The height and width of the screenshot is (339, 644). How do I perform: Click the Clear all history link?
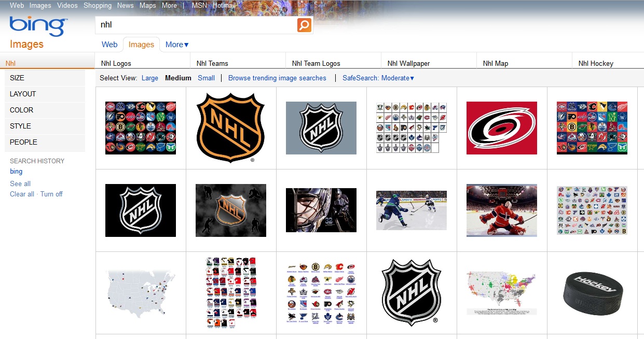[22, 194]
